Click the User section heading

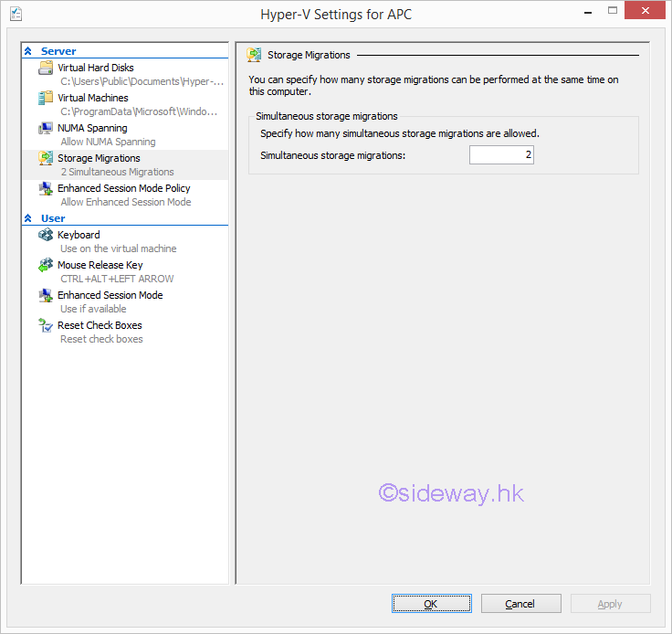tap(53, 218)
